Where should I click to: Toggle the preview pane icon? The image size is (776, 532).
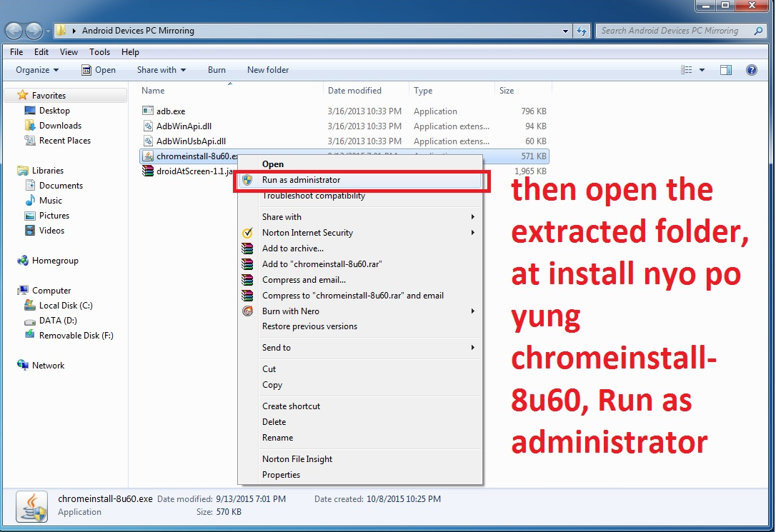point(726,70)
